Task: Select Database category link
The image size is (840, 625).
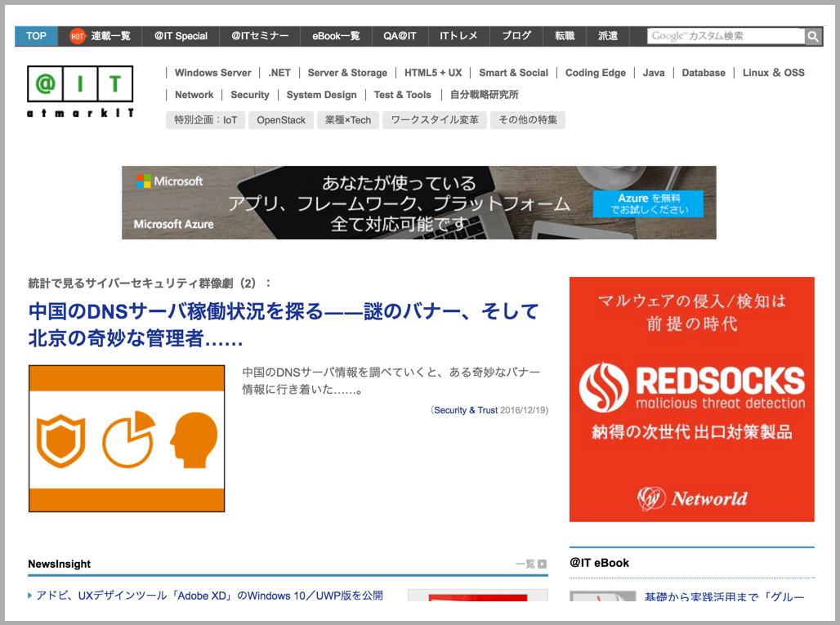Action: click(x=704, y=73)
